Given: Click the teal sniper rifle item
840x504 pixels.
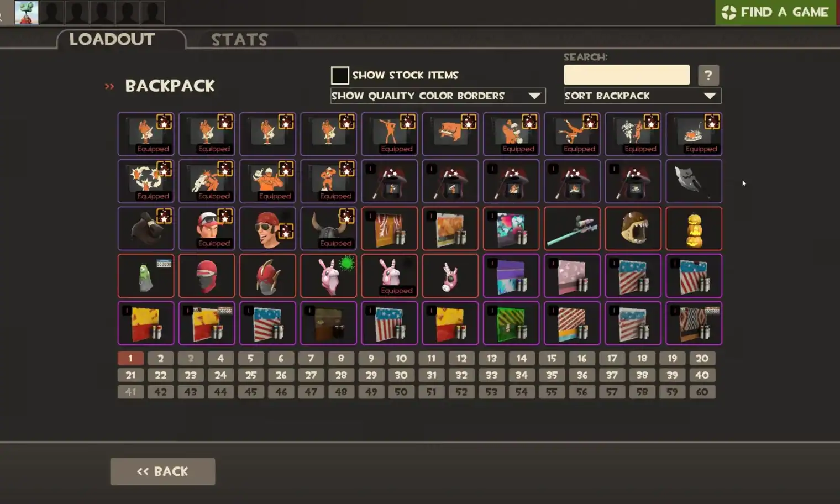Looking at the screenshot, I should [572, 228].
